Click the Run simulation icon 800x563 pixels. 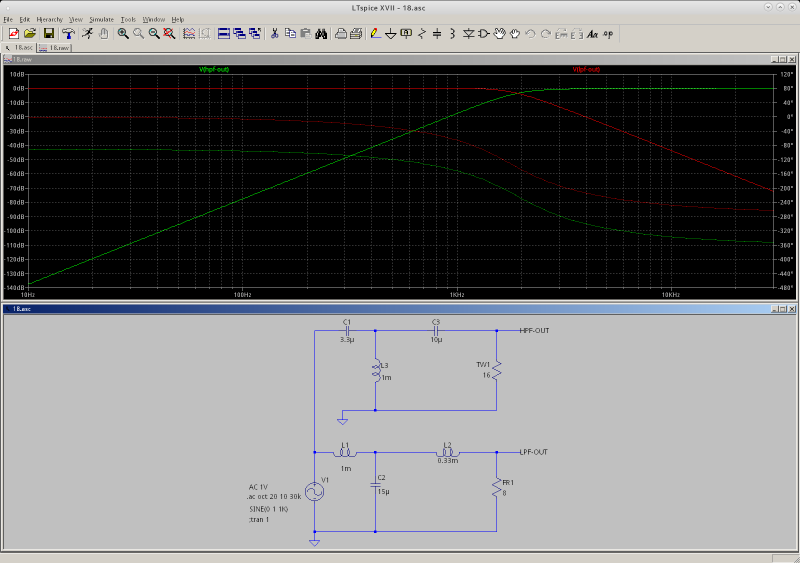coord(87,33)
